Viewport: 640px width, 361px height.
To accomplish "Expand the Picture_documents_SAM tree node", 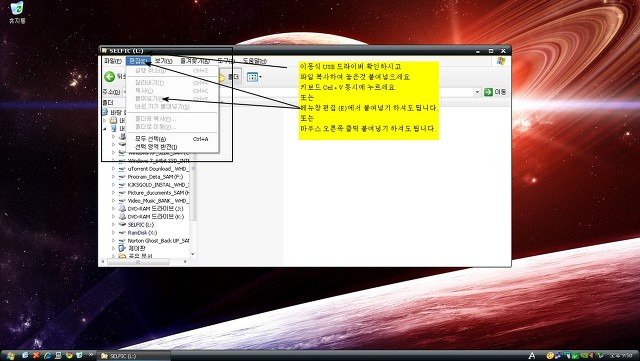I will click(113, 193).
